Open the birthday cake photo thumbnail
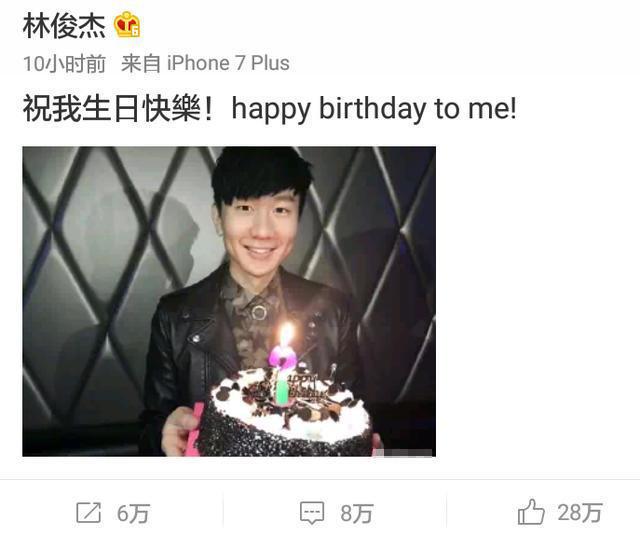Image resolution: width=640 pixels, height=535 pixels. click(229, 302)
